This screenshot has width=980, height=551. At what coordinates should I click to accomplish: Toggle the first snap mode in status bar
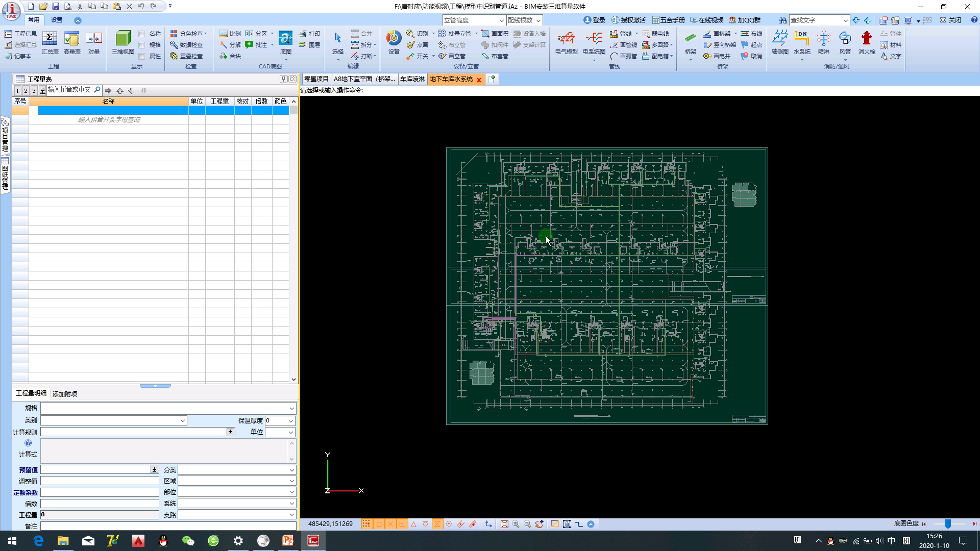[x=366, y=524]
